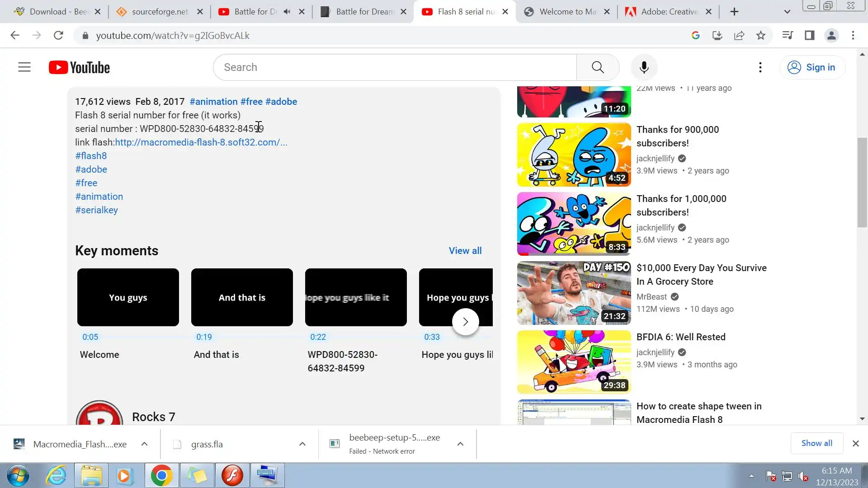Switch to Adobe Creative tab
This screenshot has height=488, width=868.
click(665, 12)
